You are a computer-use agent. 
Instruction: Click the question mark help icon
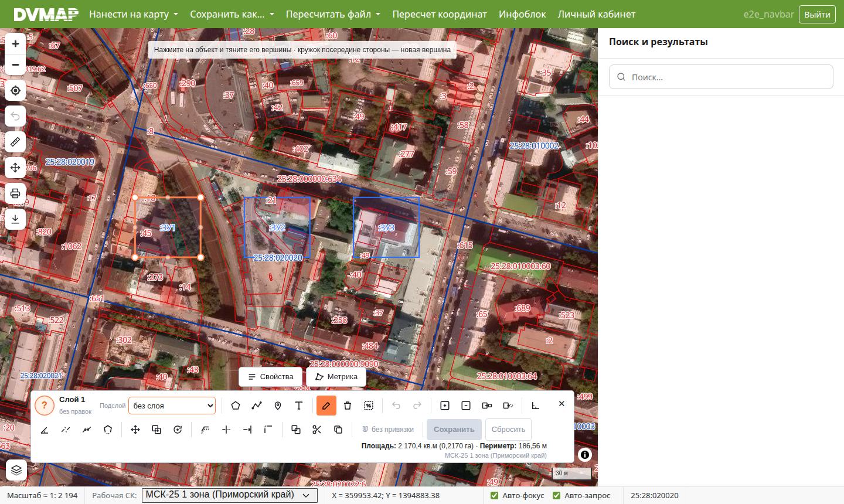click(x=44, y=406)
